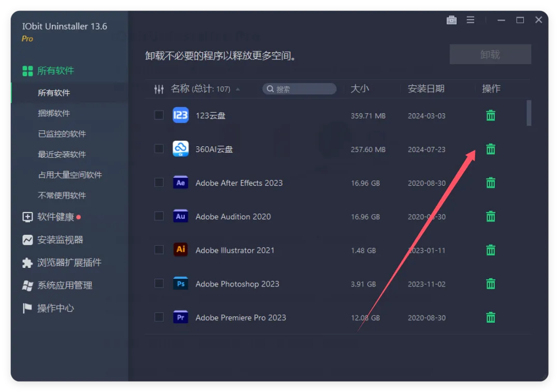This screenshot has height=392, width=559.
Task: Click the 360AI云盘 app icon
Action: [181, 149]
